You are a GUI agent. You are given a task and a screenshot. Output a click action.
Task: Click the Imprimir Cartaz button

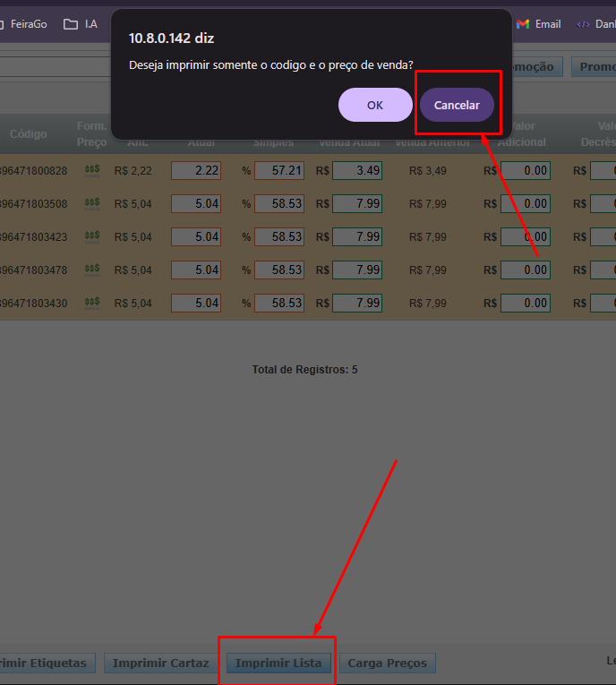[x=161, y=664]
